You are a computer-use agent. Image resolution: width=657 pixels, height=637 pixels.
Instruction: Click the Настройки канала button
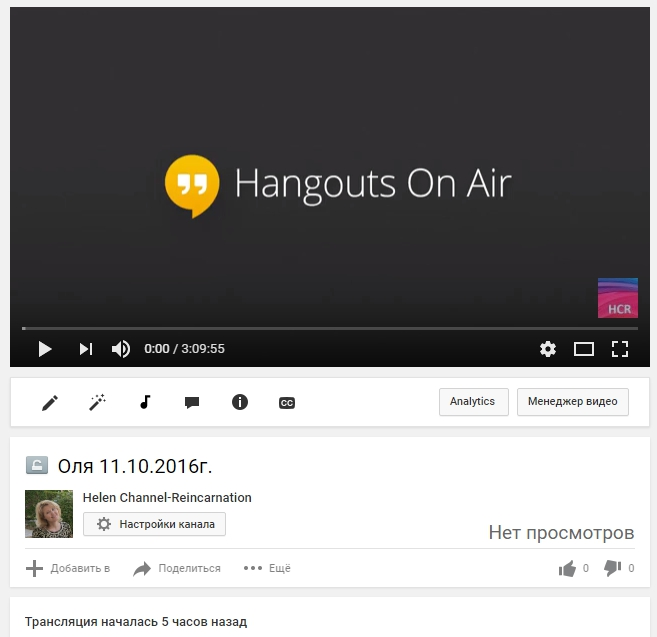coord(155,524)
